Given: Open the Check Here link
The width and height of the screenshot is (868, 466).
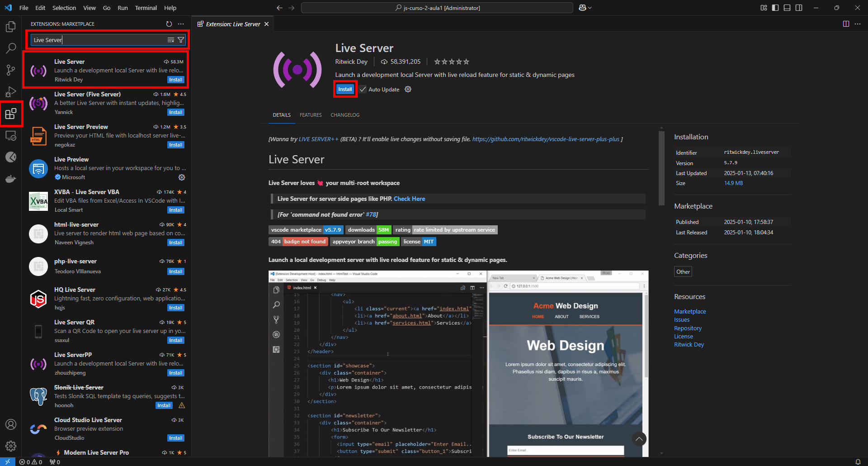Looking at the screenshot, I should click(409, 199).
